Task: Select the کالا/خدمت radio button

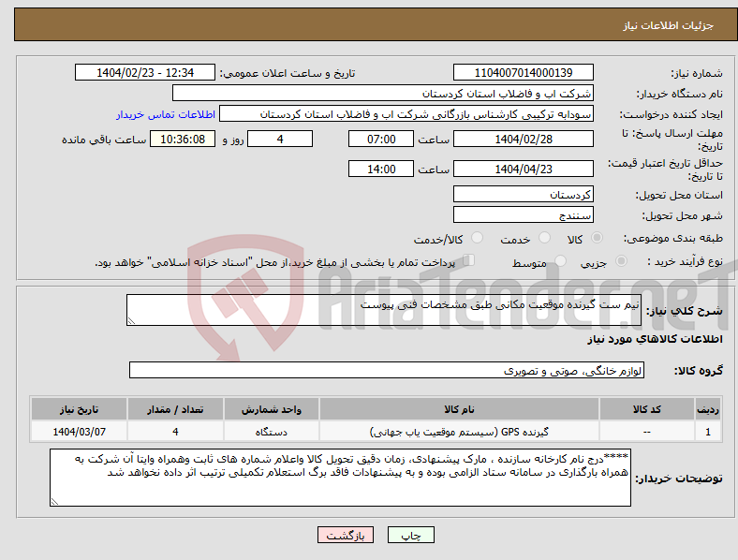Action: (477, 238)
